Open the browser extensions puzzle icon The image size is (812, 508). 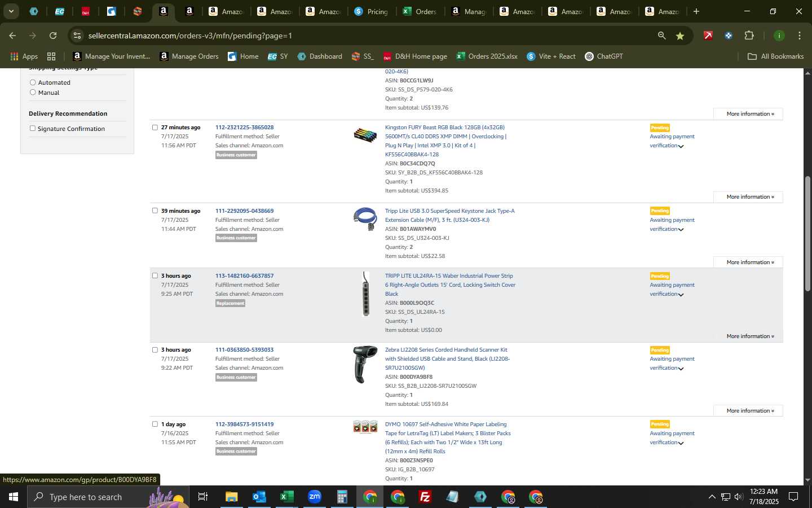(x=749, y=36)
